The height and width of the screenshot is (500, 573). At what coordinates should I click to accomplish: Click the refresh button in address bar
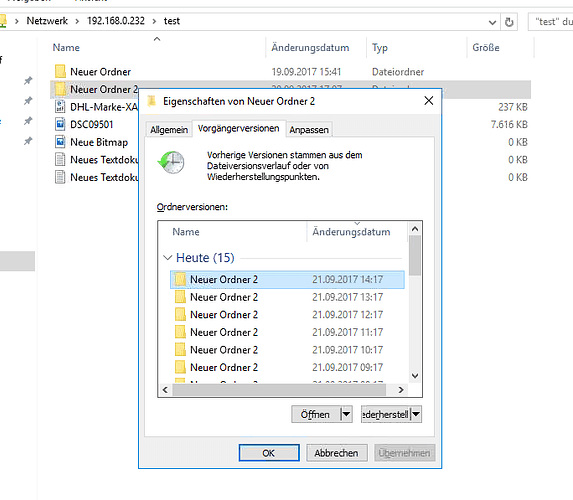point(509,22)
